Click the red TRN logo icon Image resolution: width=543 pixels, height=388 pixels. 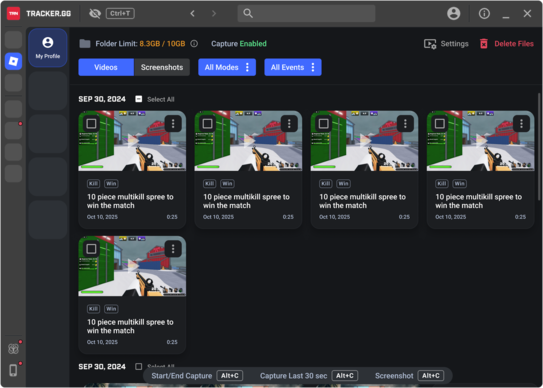pyautogui.click(x=14, y=14)
